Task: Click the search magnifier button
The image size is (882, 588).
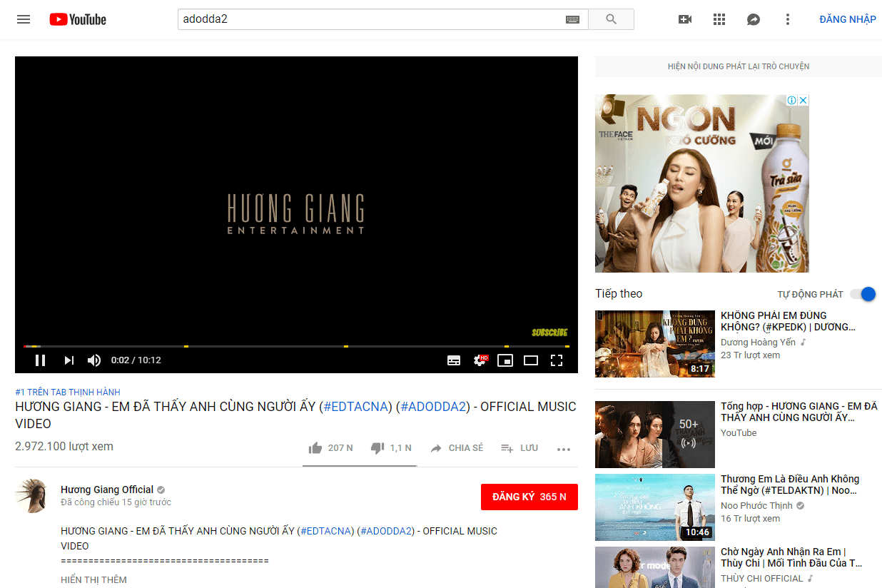Action: [x=611, y=19]
